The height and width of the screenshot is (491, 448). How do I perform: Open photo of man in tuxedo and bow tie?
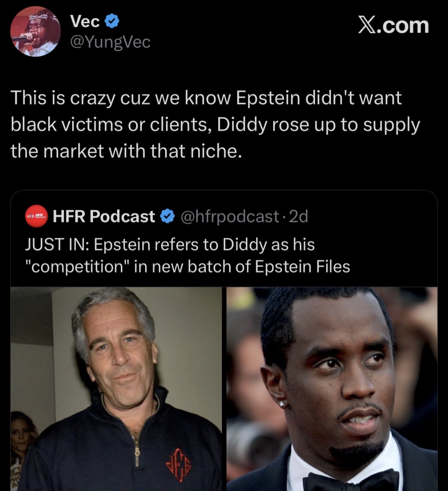coord(332,389)
